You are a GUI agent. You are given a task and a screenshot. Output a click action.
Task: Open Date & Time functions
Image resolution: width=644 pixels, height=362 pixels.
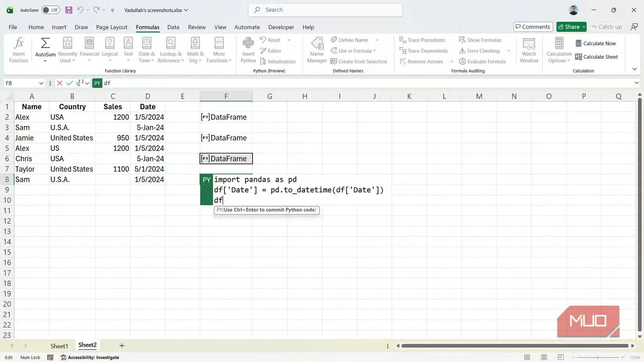146,50
